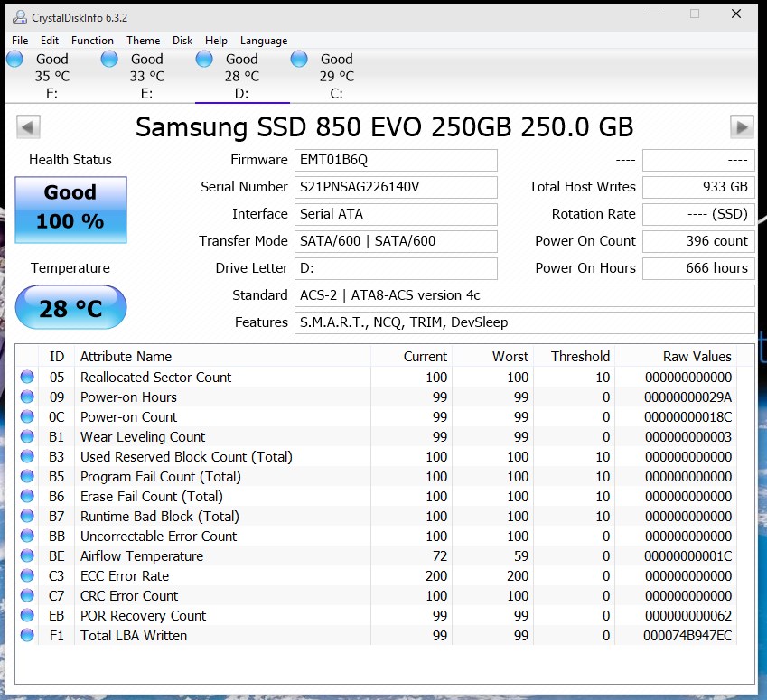Minimize the CrystalDiskInfo window
The height and width of the screenshot is (700, 767).
coord(654,14)
